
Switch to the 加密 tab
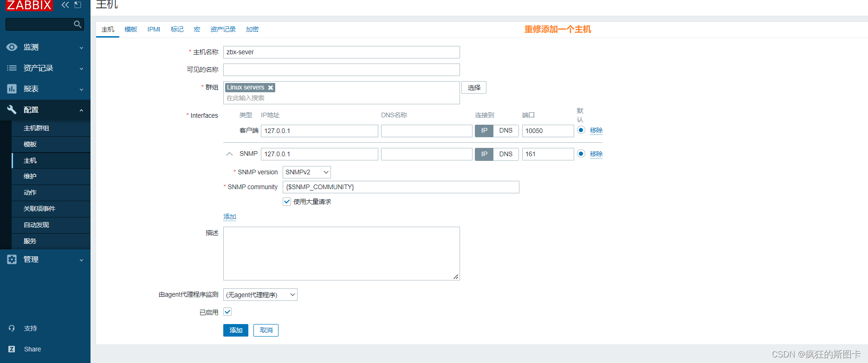click(252, 29)
